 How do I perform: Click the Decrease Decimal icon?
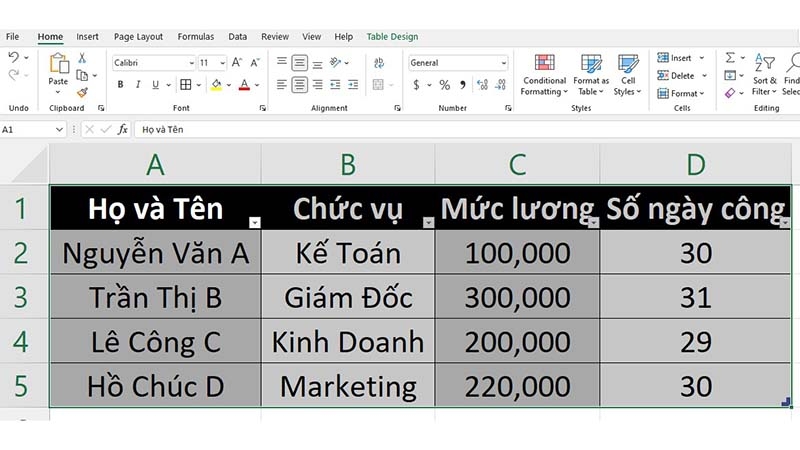[x=501, y=85]
